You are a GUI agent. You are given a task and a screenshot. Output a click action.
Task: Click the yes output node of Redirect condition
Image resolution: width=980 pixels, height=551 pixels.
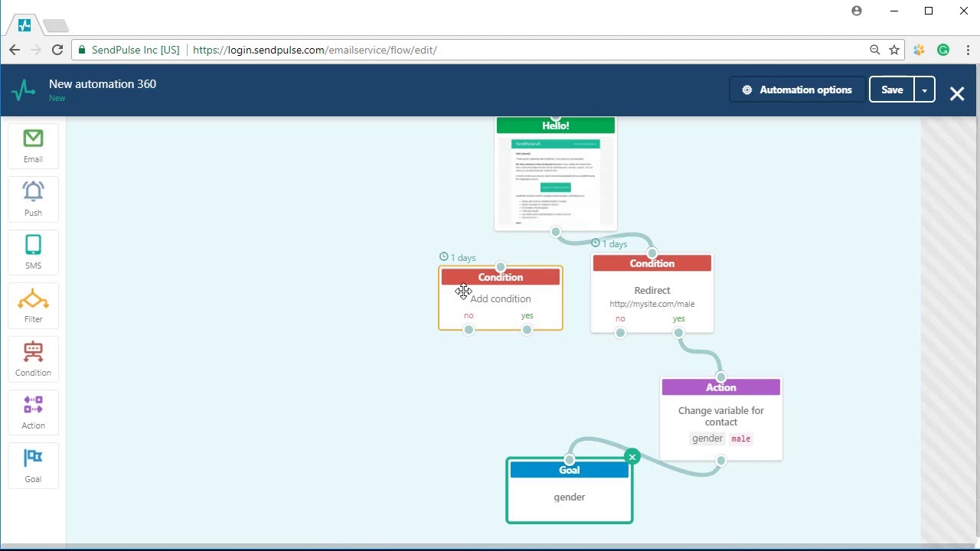pos(678,333)
